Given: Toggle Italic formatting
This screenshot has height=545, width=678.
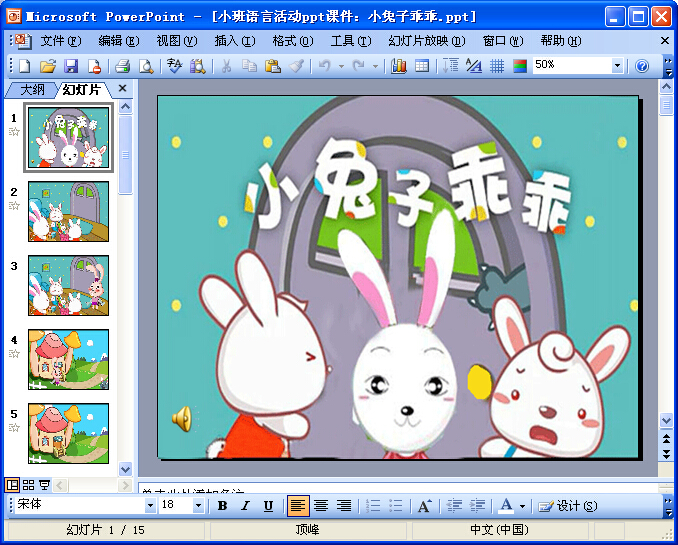Looking at the screenshot, I should tap(246, 506).
